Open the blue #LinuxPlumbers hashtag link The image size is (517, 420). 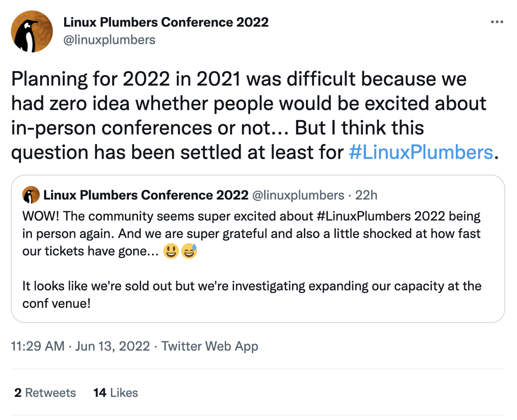(421, 152)
